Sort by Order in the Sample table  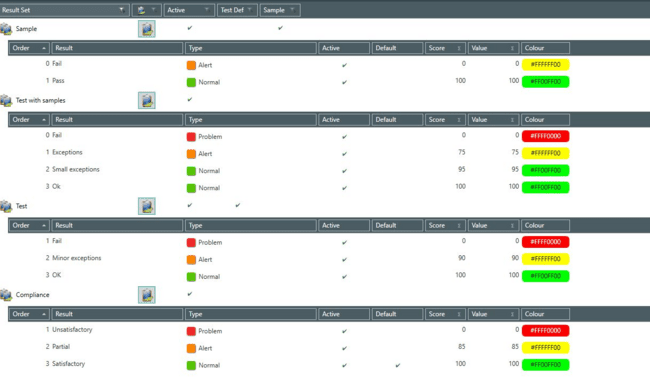(x=29, y=48)
